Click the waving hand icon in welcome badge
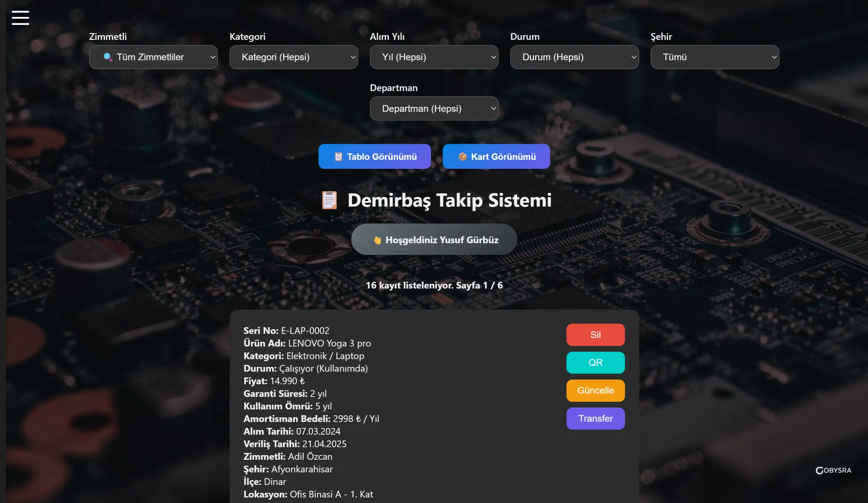Image resolution: width=868 pixels, height=503 pixels. click(377, 240)
